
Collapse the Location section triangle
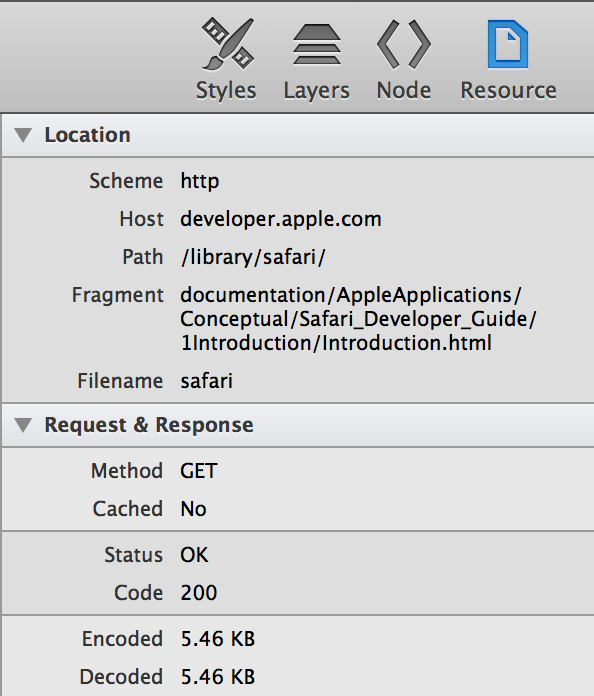click(x=23, y=135)
